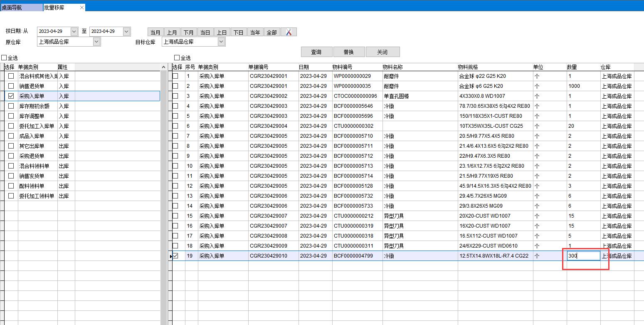Click the 全部 date range button
Image resolution: width=644 pixels, height=325 pixels.
pos(271,32)
